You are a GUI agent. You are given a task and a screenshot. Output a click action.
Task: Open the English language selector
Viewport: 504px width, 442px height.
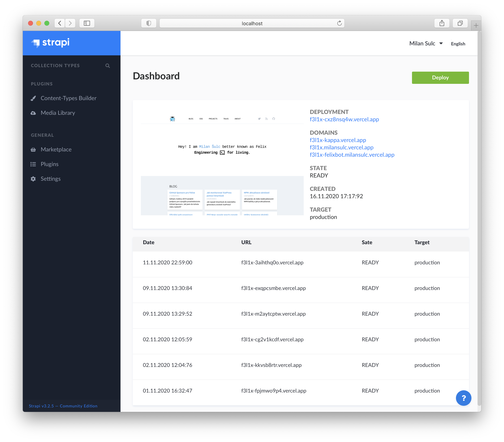(x=458, y=44)
